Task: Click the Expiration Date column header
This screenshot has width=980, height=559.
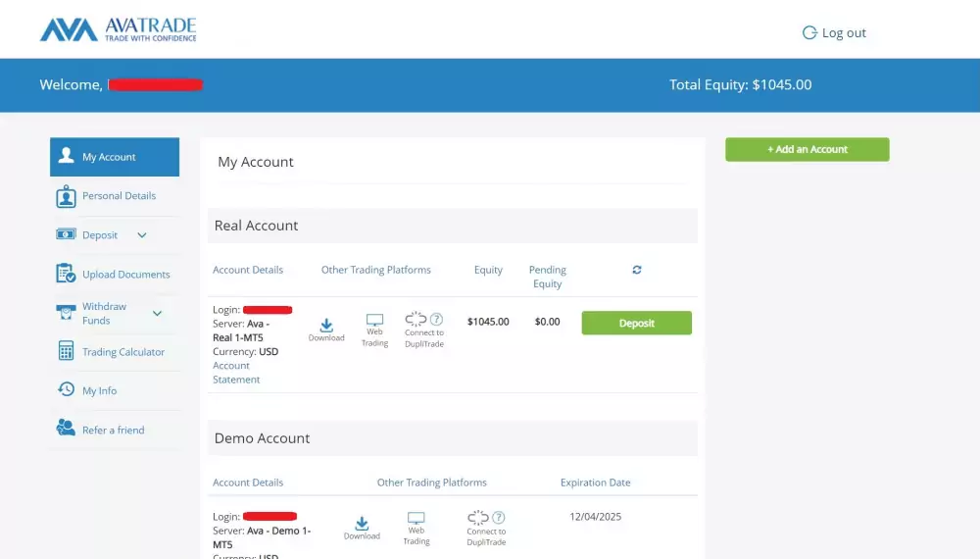Action: pyautogui.click(x=596, y=483)
